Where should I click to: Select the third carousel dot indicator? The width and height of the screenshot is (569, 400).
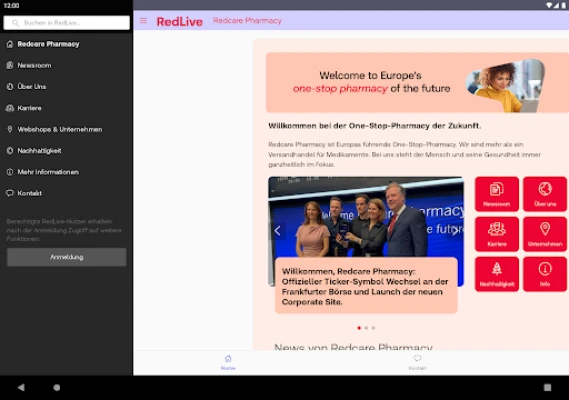373,328
